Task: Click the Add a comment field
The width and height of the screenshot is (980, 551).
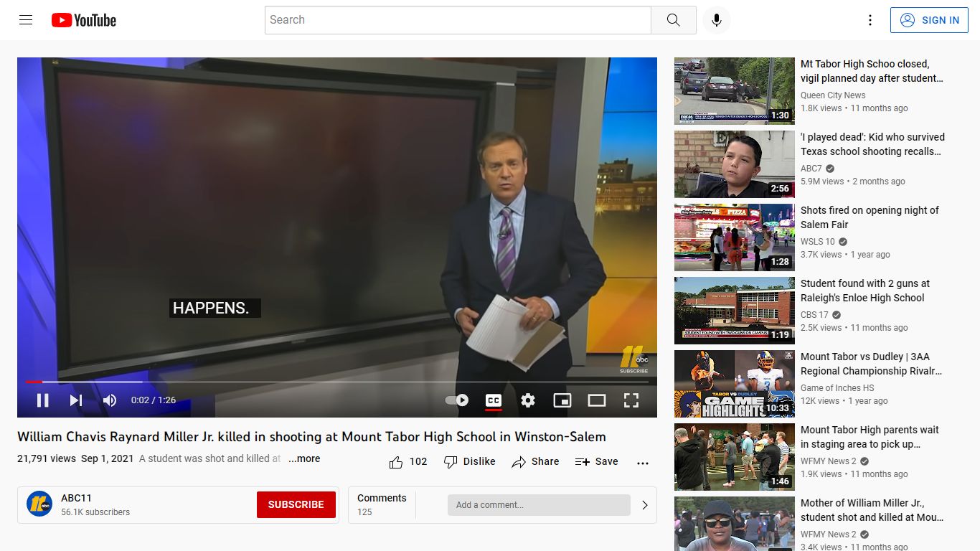Action: coord(539,505)
